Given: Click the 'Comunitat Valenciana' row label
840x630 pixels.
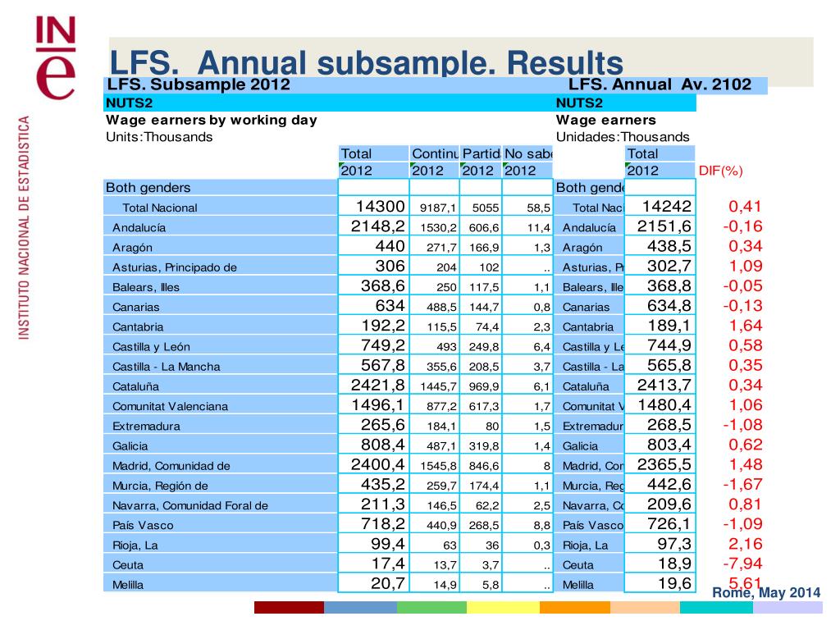Looking at the screenshot, I should (171, 406).
